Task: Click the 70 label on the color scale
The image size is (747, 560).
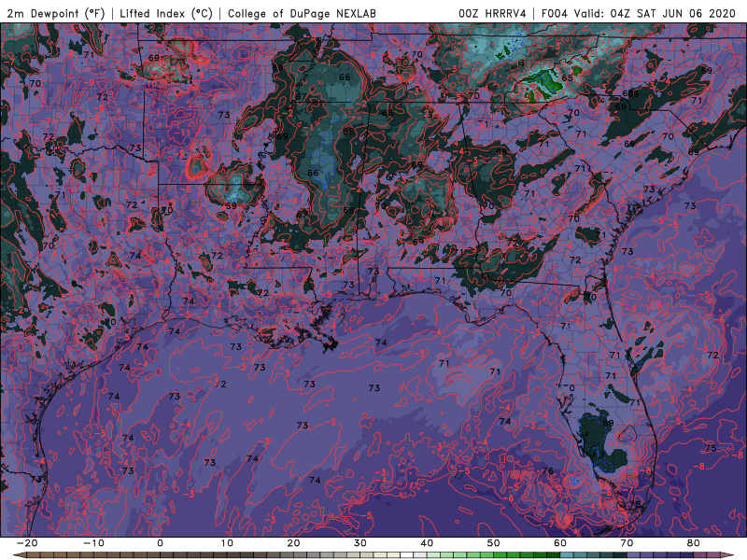Action: (627, 543)
